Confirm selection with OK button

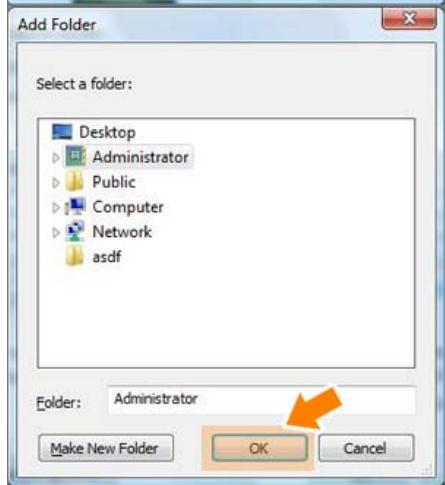(x=259, y=448)
